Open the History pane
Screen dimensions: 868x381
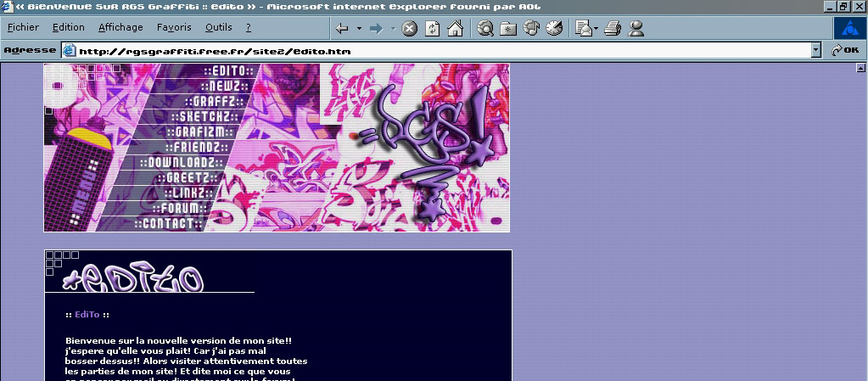554,28
